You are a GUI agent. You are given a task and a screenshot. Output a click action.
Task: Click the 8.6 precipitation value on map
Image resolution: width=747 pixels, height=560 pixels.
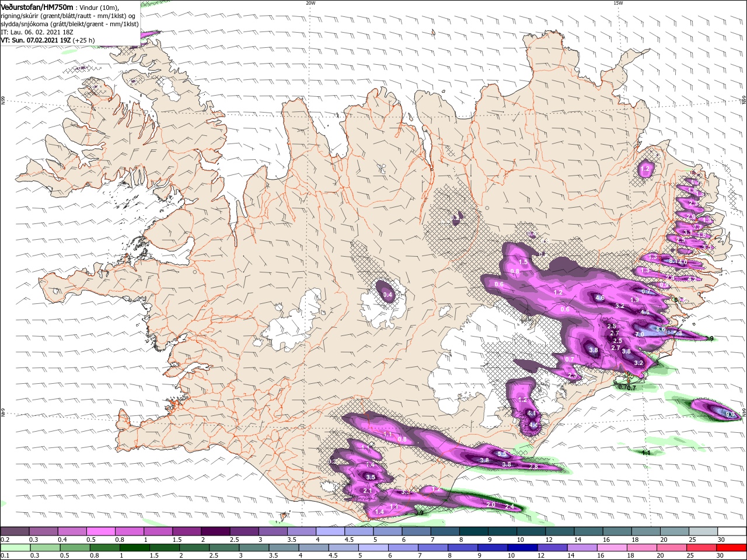point(661,329)
